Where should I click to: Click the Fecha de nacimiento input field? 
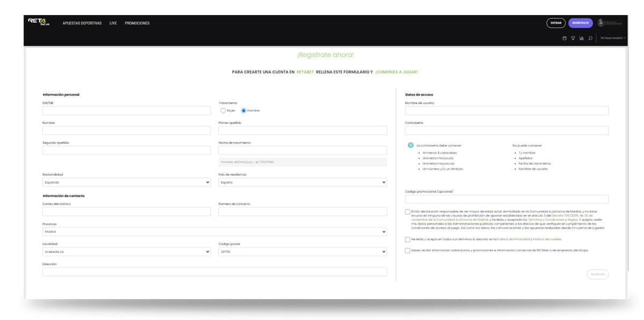pyautogui.click(x=303, y=150)
